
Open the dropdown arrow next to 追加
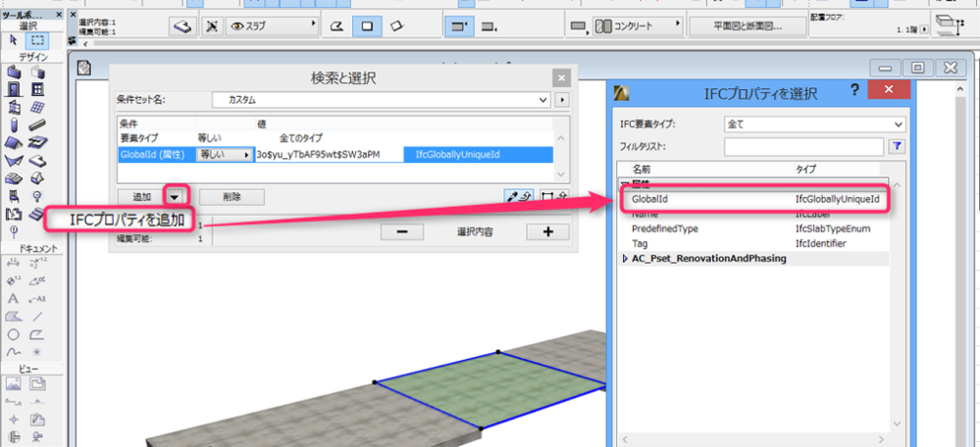point(175,197)
